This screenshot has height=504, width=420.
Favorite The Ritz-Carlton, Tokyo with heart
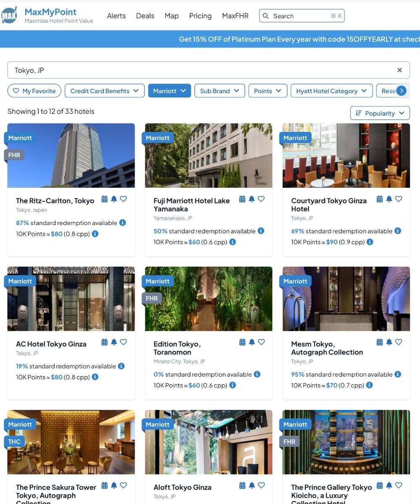point(123,199)
